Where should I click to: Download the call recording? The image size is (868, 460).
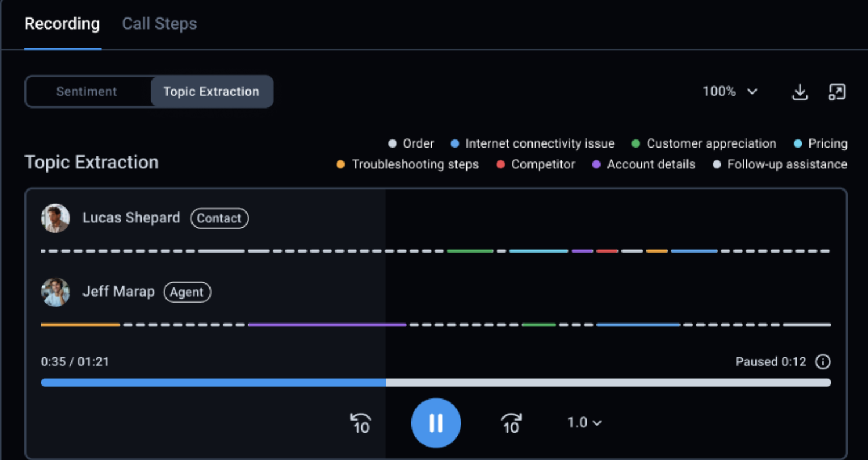[800, 92]
